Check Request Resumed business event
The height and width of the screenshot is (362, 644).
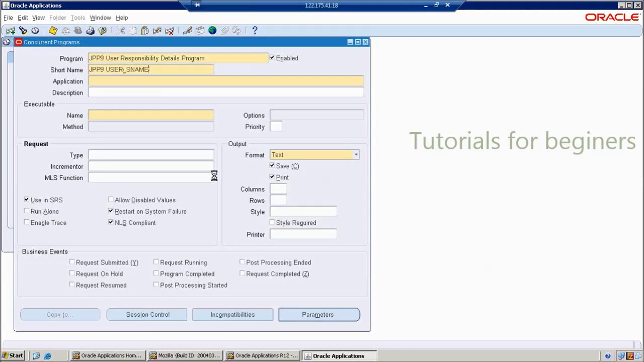pos(72,285)
